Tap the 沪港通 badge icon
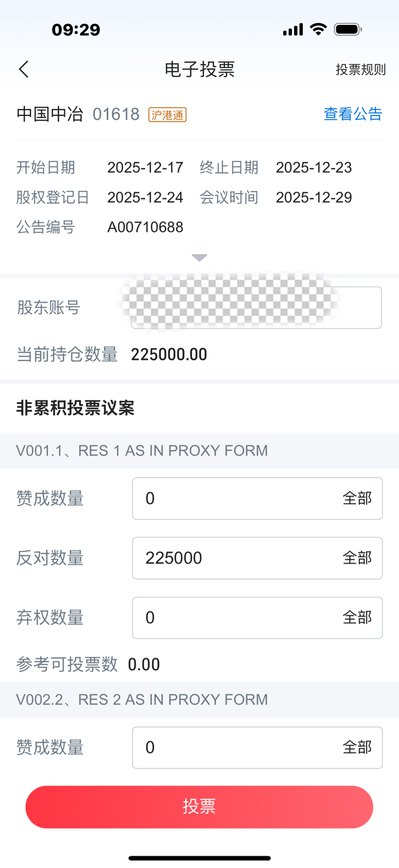This screenshot has width=399, height=868. (167, 115)
